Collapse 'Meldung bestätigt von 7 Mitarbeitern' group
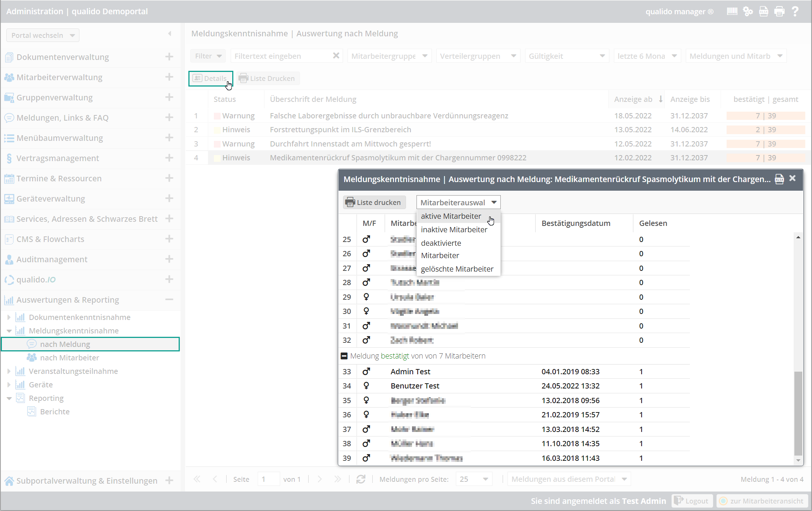 click(x=344, y=356)
